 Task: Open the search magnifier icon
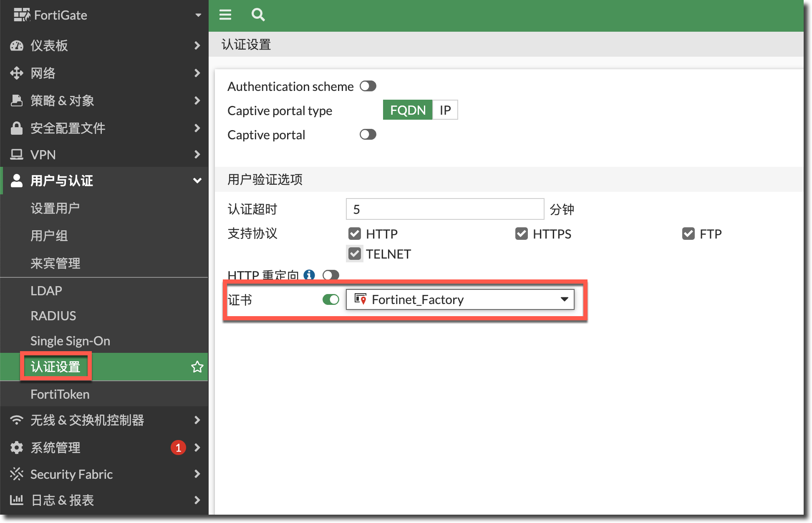(x=258, y=15)
